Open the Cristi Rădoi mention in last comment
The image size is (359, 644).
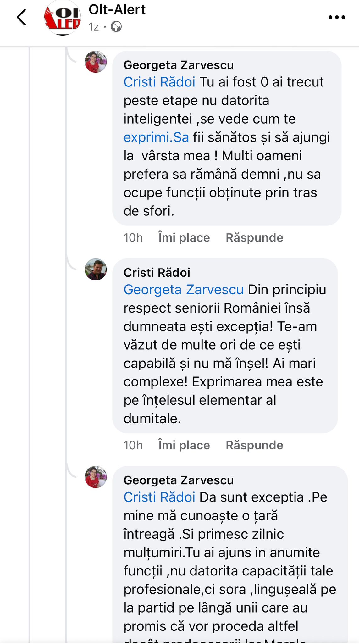pyautogui.click(x=159, y=497)
